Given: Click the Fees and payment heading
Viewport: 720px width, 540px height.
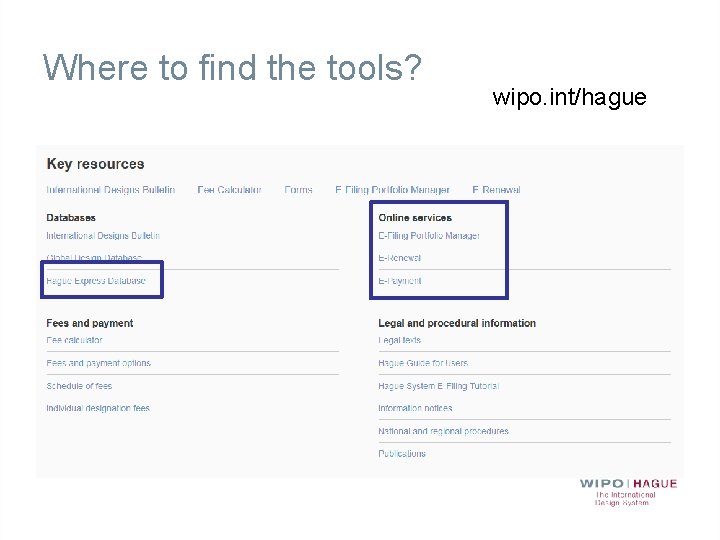Looking at the screenshot, I should point(90,323).
